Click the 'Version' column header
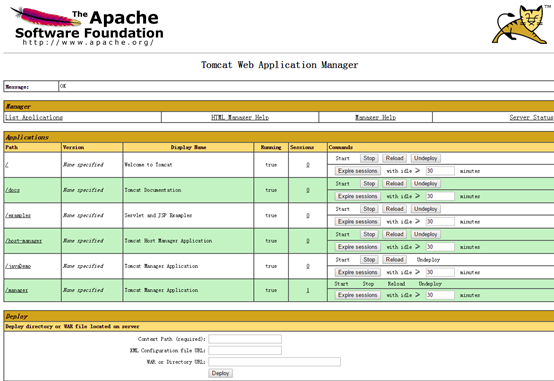 73,147
